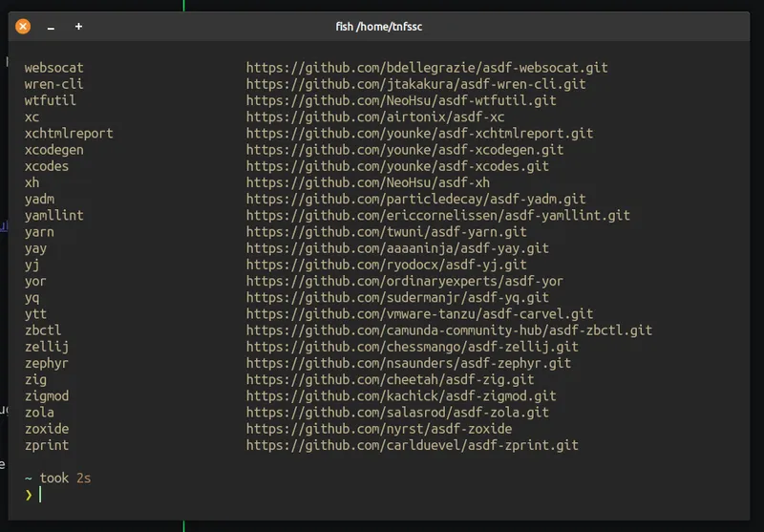The image size is (764, 532).
Task: Open the nsaunders/asdf-zephyr.git URL
Action: pyautogui.click(x=409, y=364)
